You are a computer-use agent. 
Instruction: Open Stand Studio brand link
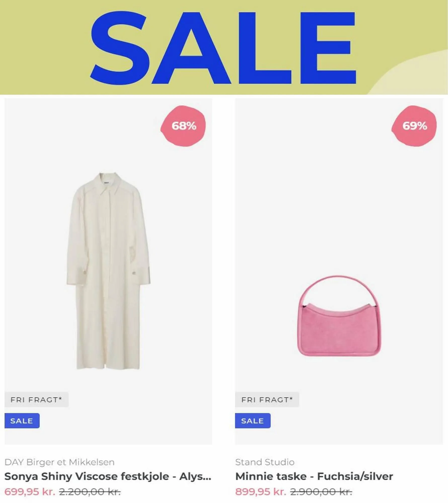pos(265,462)
